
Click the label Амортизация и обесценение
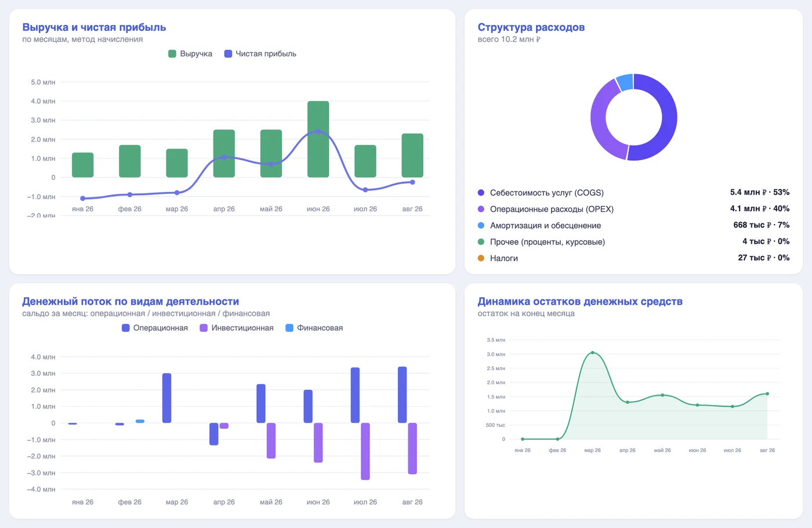point(545,225)
